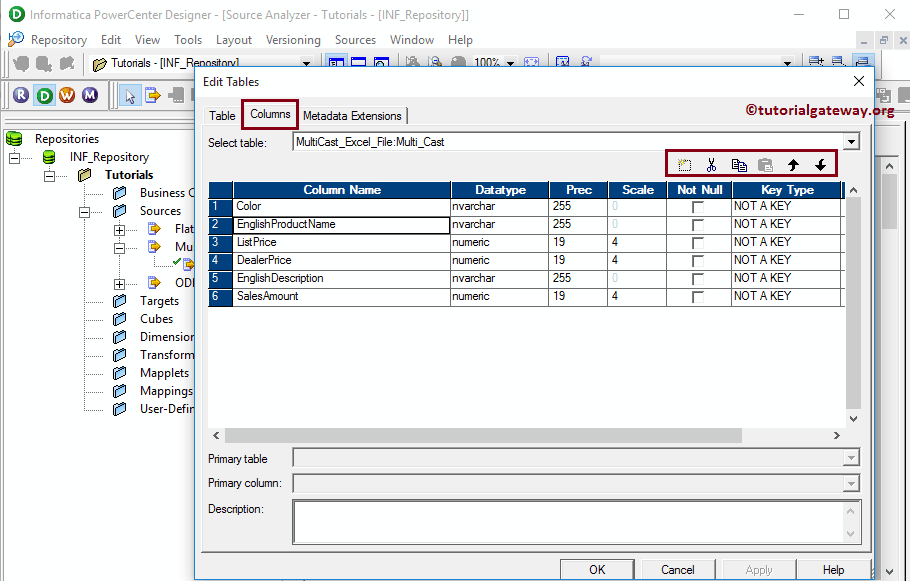
Task: Open the Versioning menu
Action: (x=293, y=40)
